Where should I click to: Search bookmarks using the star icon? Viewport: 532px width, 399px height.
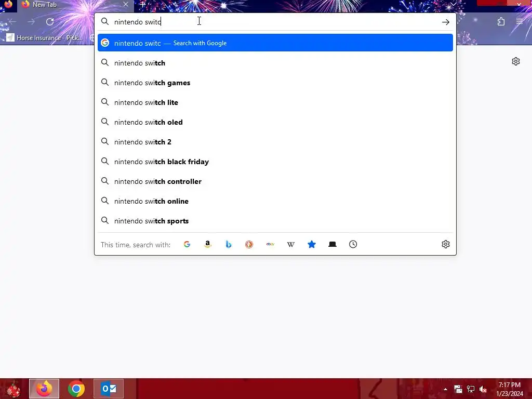[x=312, y=244]
